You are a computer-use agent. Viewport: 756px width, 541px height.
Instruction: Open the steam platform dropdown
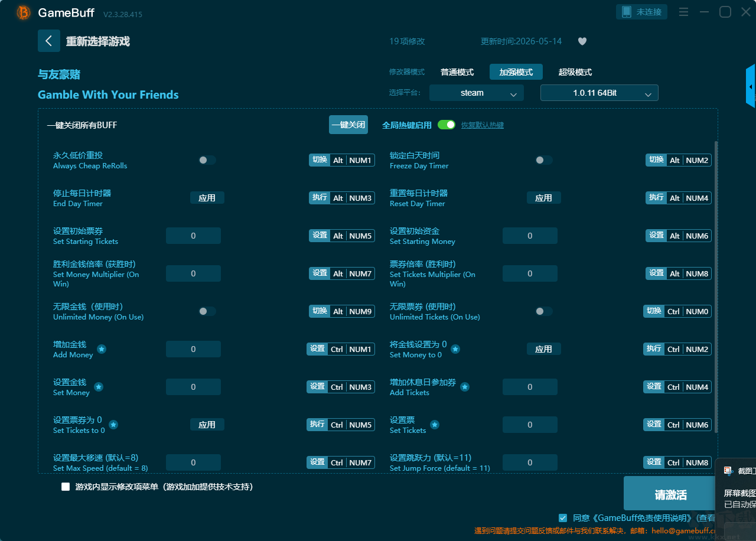(477, 93)
